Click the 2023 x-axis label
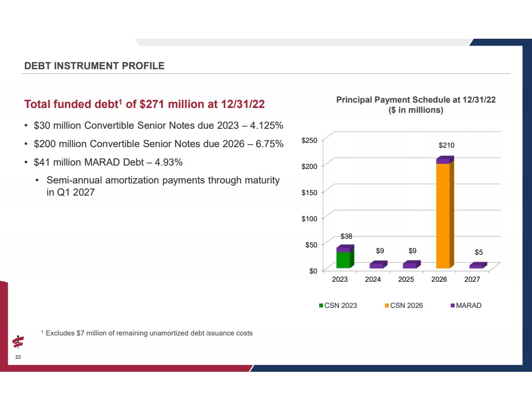Viewport: 532px width, 411px height. coord(340,279)
